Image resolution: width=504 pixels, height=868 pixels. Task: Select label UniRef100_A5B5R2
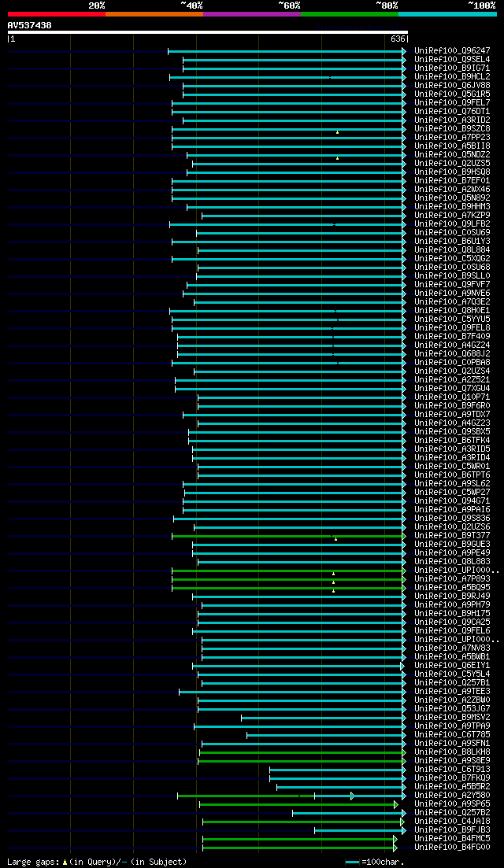pos(452,787)
